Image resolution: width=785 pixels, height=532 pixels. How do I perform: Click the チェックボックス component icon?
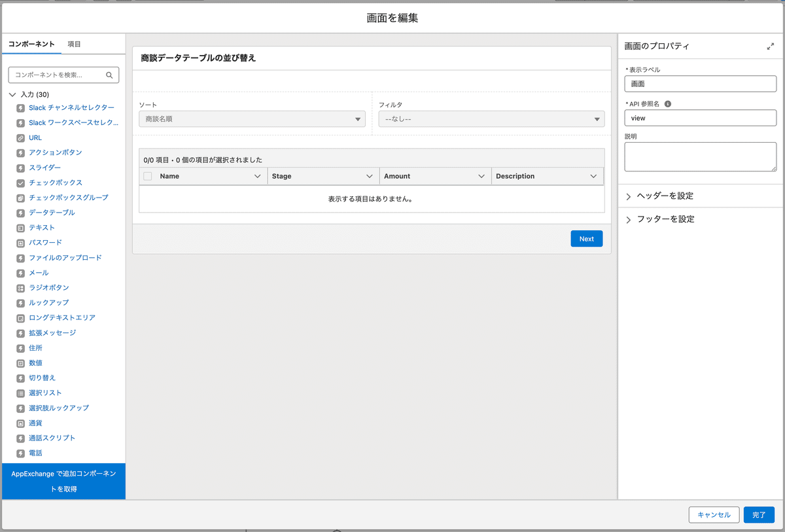pyautogui.click(x=21, y=183)
